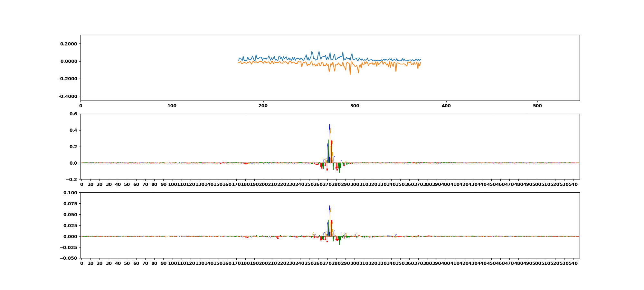
Task: Click the deepest green negative bar in middle plot
Action: click(339, 171)
